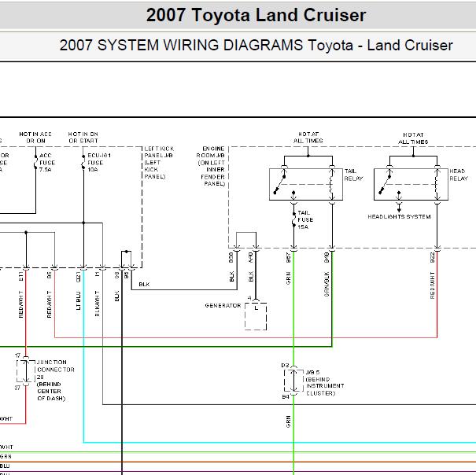Click connector pin label "G8"
This screenshot has width=476, height=475.
click(117, 275)
